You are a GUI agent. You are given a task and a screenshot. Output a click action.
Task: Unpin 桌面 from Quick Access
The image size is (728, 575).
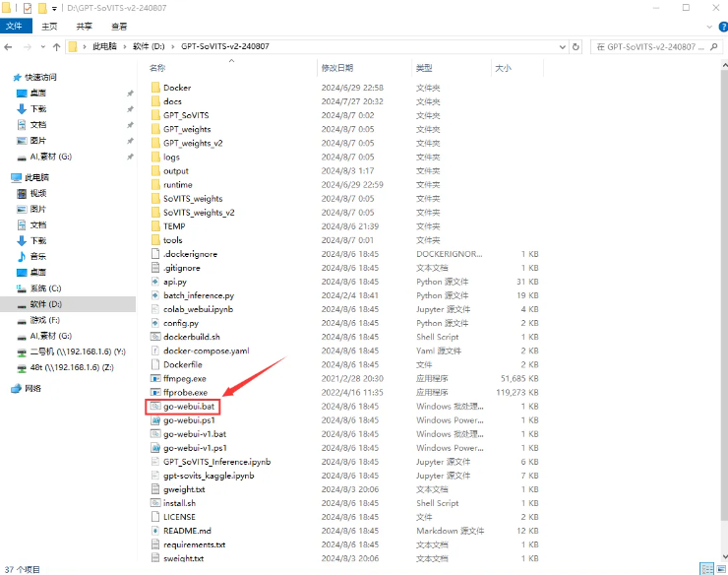coord(130,93)
